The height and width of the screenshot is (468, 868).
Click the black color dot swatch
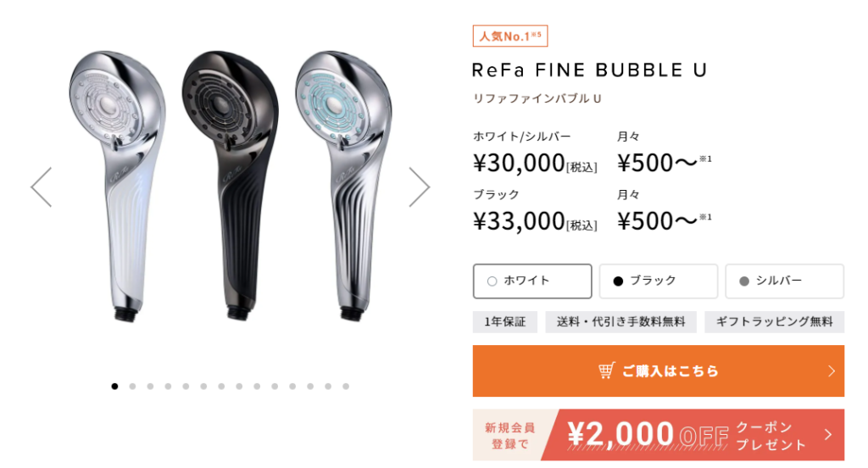click(618, 281)
